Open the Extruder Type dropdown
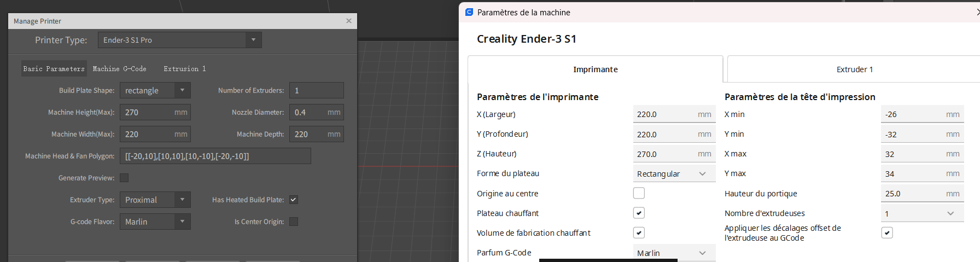The height and width of the screenshot is (262, 980). click(x=155, y=200)
